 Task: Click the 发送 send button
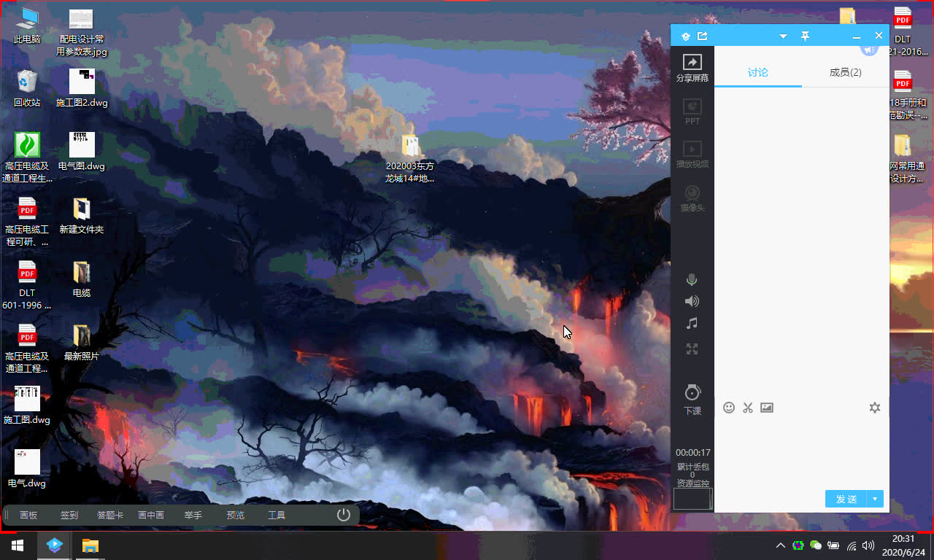(846, 499)
